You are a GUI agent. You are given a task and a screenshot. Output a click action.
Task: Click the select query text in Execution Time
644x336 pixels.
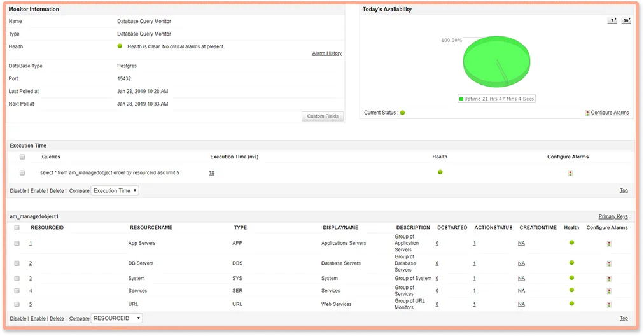coord(109,173)
